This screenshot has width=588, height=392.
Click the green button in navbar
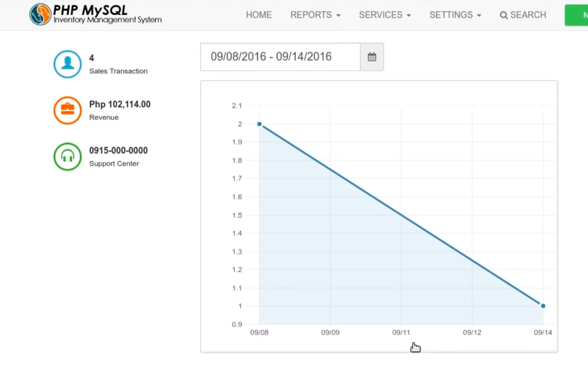pos(577,15)
